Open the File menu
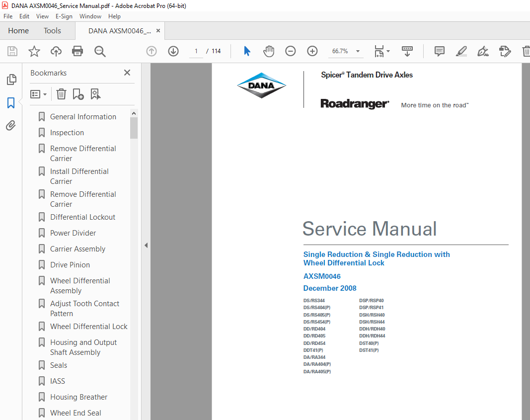The width and height of the screenshot is (530, 420). coord(8,16)
